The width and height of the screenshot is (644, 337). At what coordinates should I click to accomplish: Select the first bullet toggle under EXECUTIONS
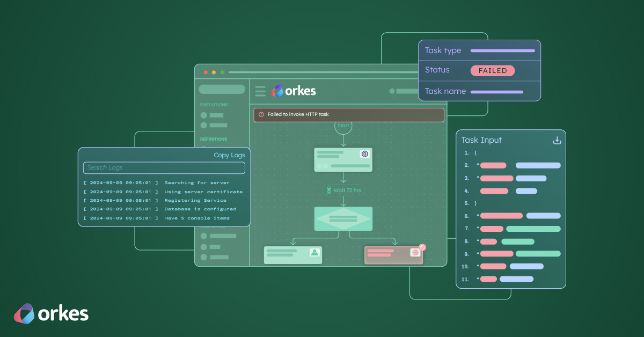click(203, 115)
